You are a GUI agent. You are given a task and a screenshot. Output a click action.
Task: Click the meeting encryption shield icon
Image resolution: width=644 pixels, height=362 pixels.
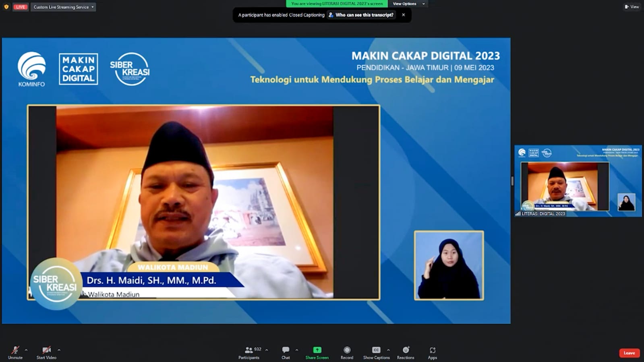pyautogui.click(x=6, y=7)
